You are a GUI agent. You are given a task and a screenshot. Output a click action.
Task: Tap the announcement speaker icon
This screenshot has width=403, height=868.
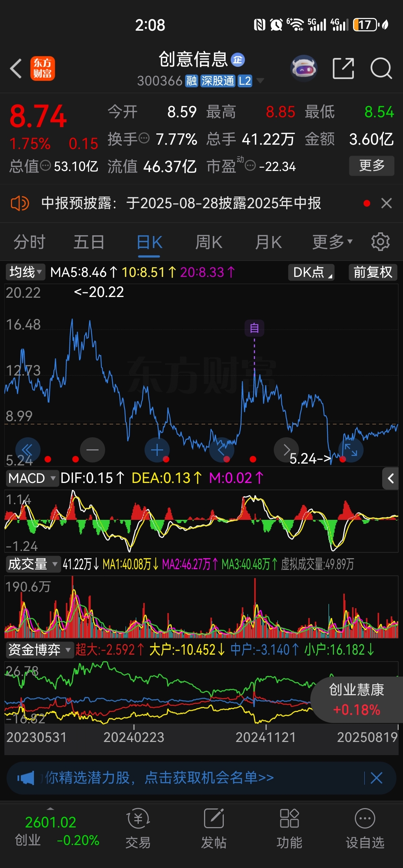(x=20, y=203)
